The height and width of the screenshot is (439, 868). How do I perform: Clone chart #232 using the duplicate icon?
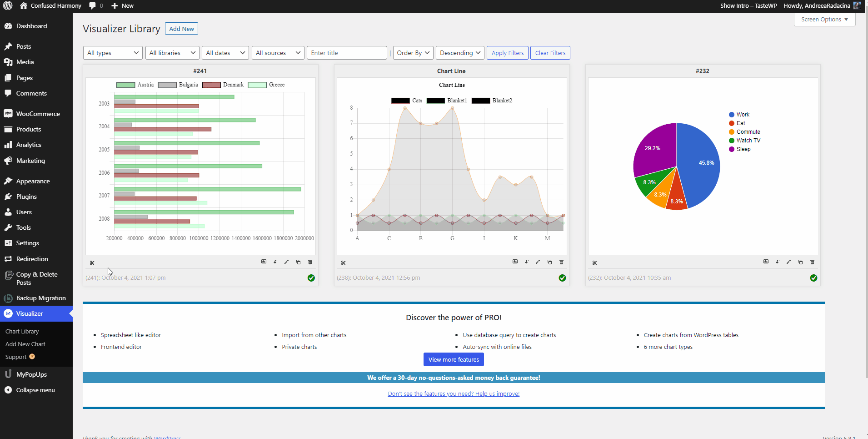[800, 262]
